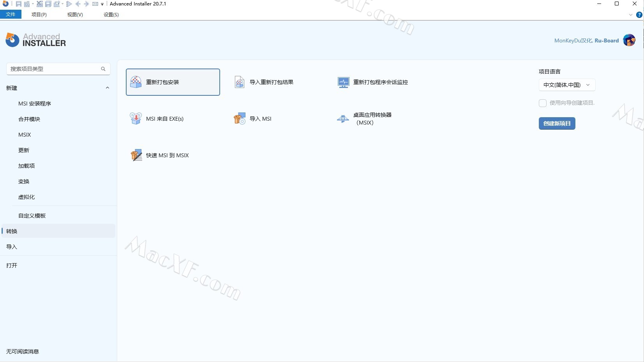
Task: Click the Ru-Board link
Action: click(x=607, y=40)
